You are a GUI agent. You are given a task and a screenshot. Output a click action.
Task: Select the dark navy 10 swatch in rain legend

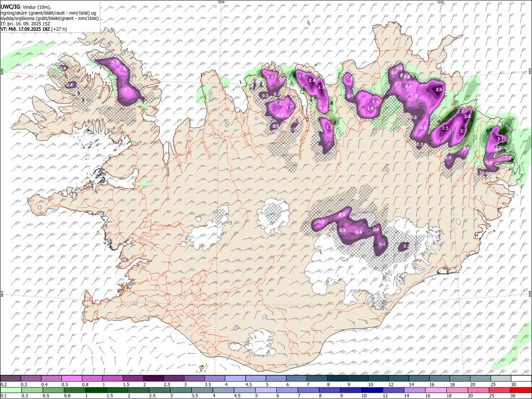372,390
